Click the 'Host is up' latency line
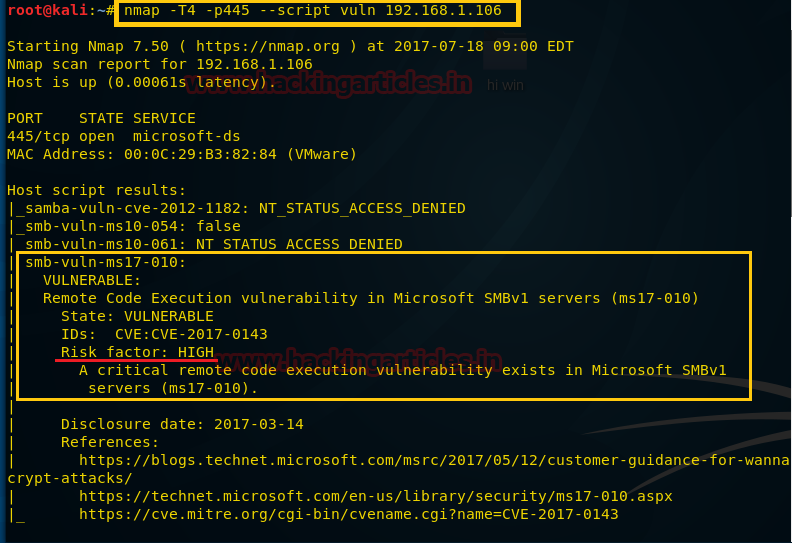 pos(140,82)
